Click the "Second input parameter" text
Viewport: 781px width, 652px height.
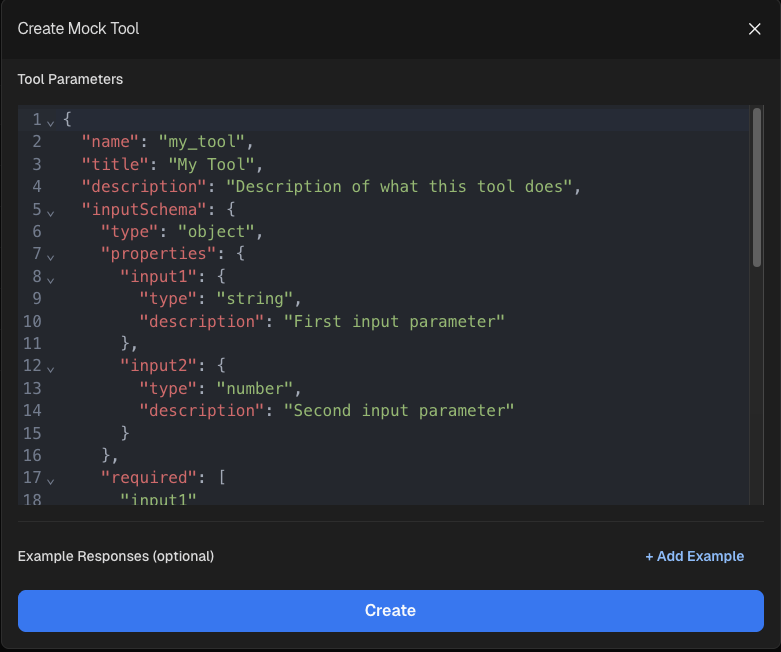coord(398,411)
